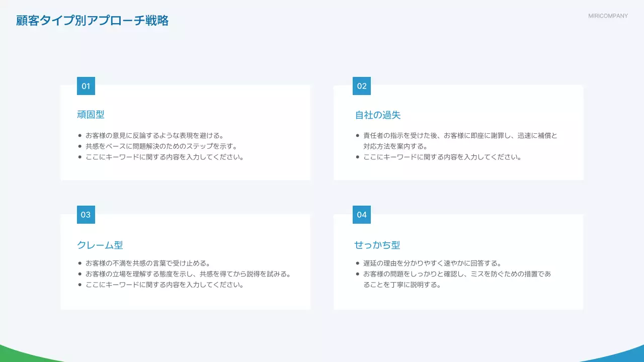Click bullet text お客様の意見に反論するような表現を避ける
This screenshot has width=644, height=362.
coord(154,135)
